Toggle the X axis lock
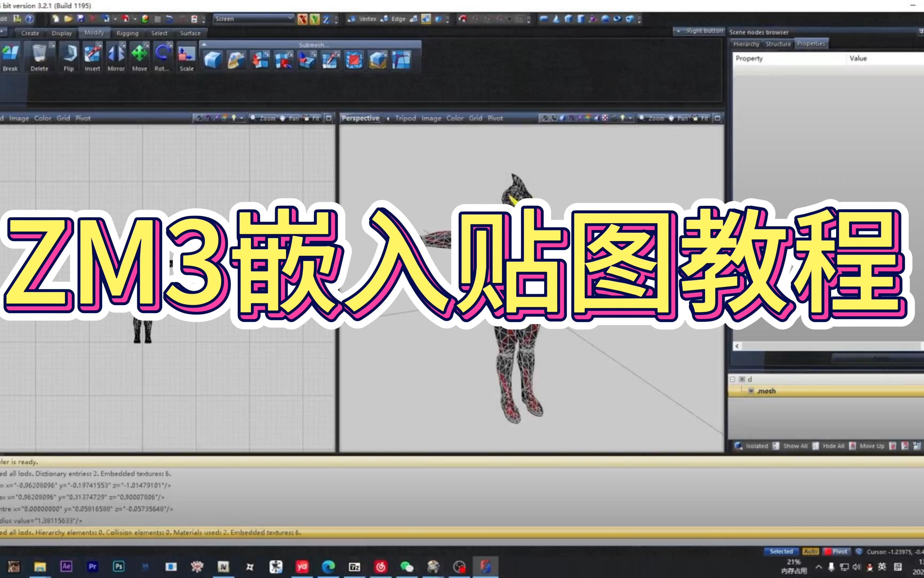This screenshot has height=578, width=924. (302, 19)
